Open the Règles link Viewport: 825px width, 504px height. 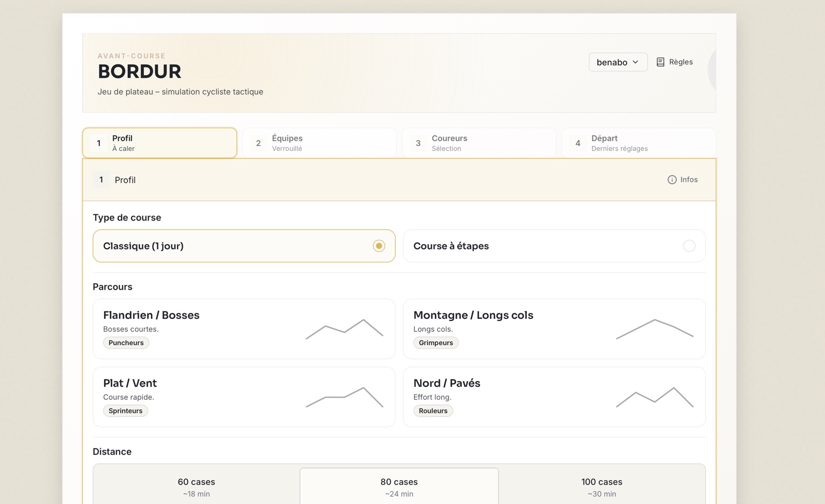pyautogui.click(x=680, y=62)
